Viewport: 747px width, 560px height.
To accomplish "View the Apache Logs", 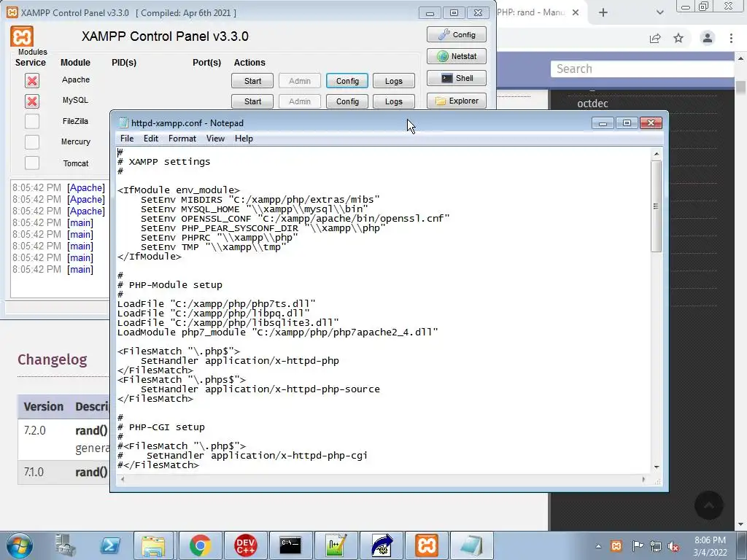I will coord(393,81).
